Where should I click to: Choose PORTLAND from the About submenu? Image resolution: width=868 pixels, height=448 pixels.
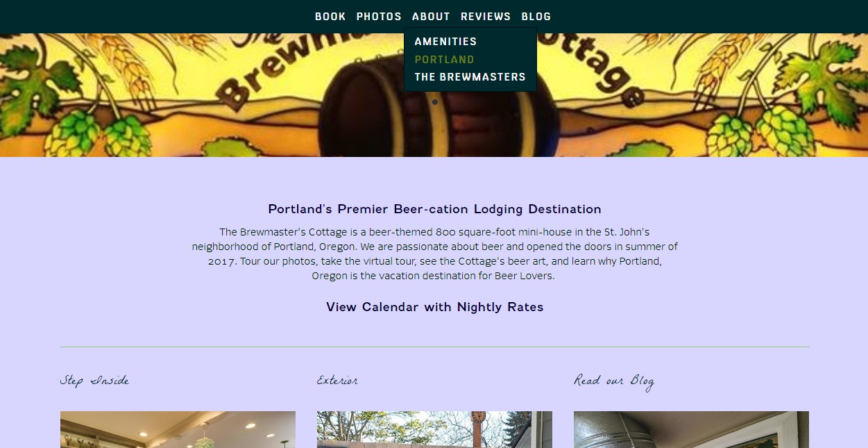point(444,60)
